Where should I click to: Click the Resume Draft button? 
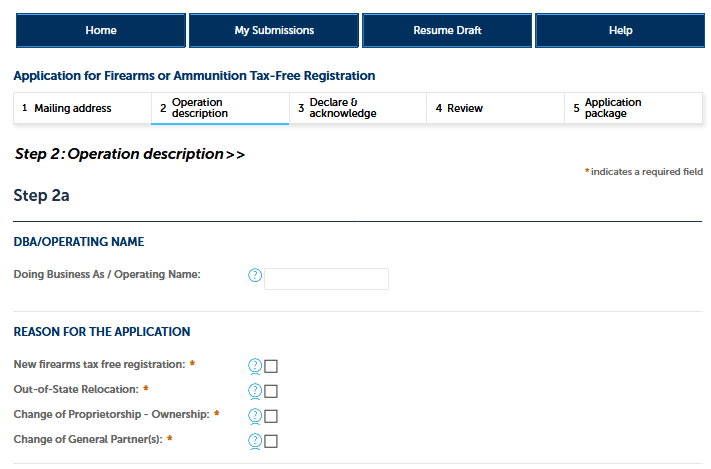(447, 31)
